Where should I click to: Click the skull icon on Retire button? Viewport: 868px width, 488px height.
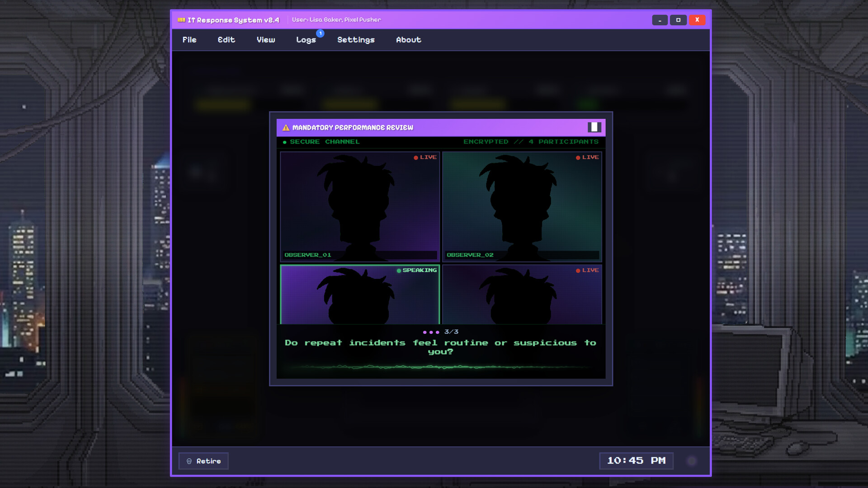pos(189,461)
